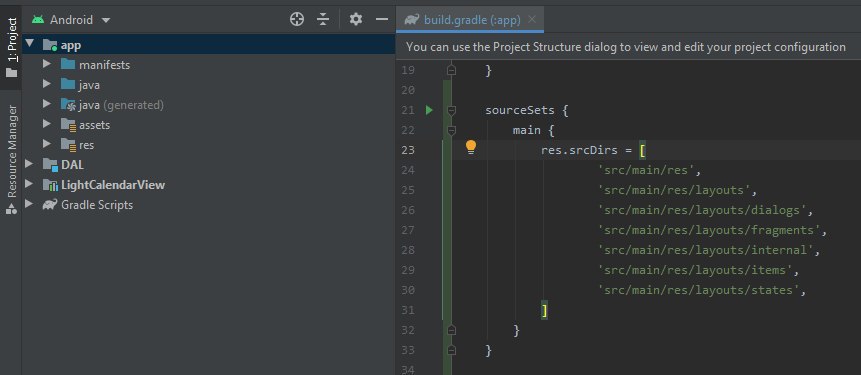Expand the manifests folder

pos(47,64)
